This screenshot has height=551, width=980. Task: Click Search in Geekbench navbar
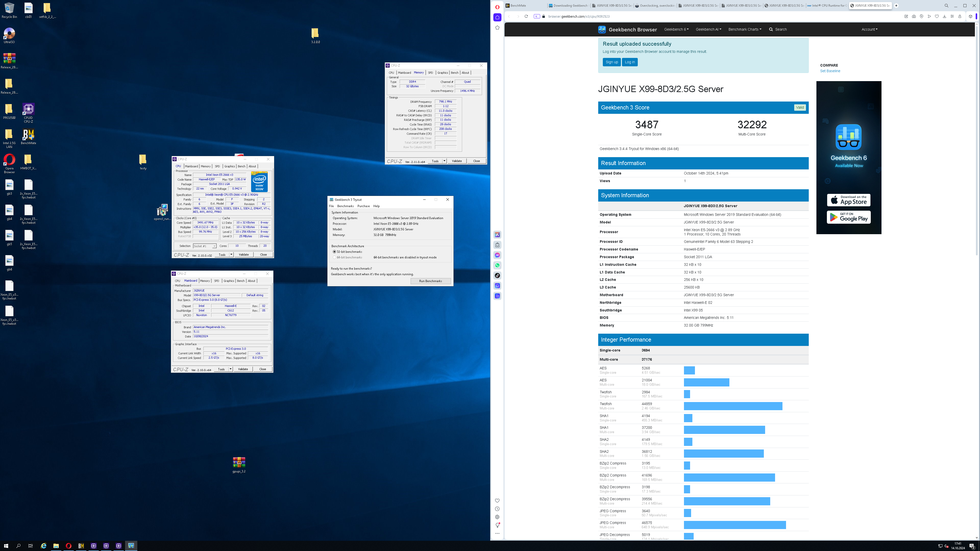click(x=778, y=29)
